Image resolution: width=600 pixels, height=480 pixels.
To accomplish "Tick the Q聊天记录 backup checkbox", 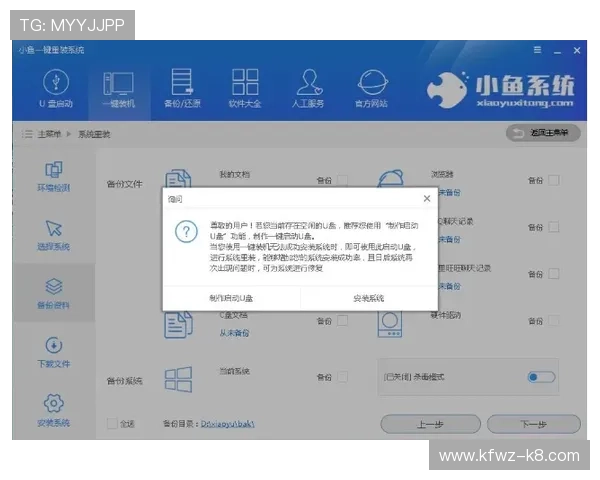I will 554,227.
